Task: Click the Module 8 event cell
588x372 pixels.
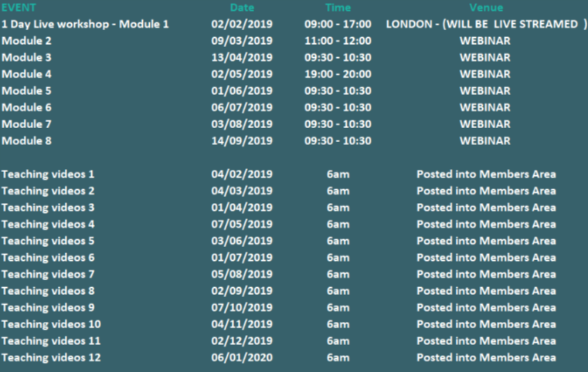Action: click(x=27, y=141)
